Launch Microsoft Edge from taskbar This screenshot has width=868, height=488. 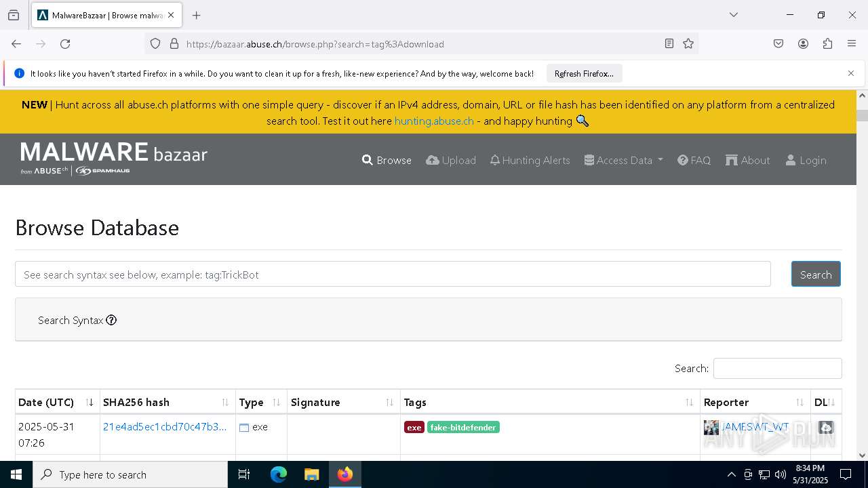point(279,474)
